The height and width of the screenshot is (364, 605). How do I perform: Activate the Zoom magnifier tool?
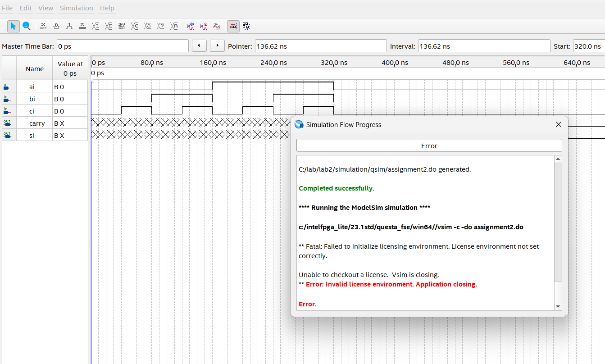(x=27, y=26)
